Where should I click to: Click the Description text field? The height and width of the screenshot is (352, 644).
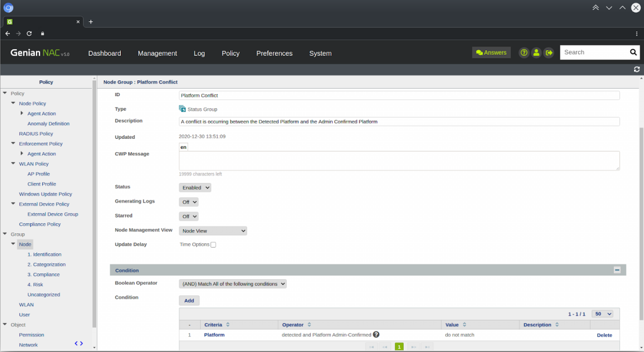399,121
